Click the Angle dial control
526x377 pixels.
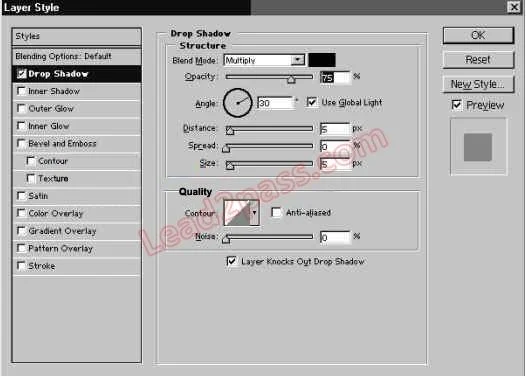coord(238,103)
